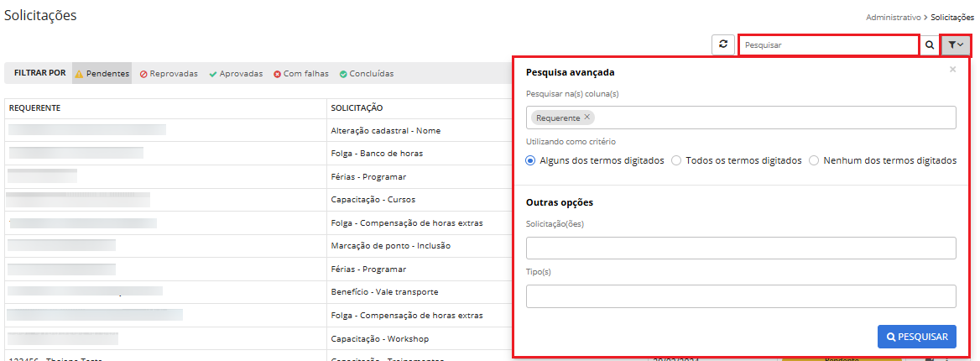The height and width of the screenshot is (361, 980).
Task: Filter by Concluídas status
Action: coord(367,73)
